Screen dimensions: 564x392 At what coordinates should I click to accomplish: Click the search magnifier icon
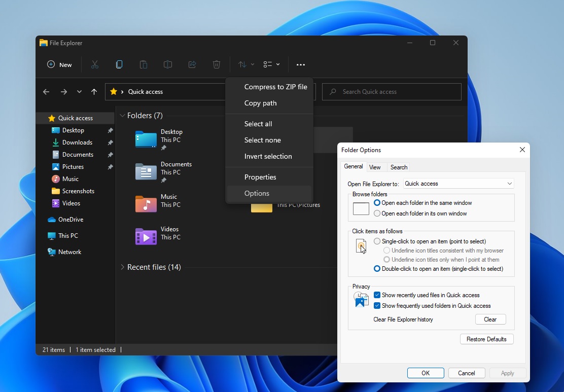click(x=333, y=92)
